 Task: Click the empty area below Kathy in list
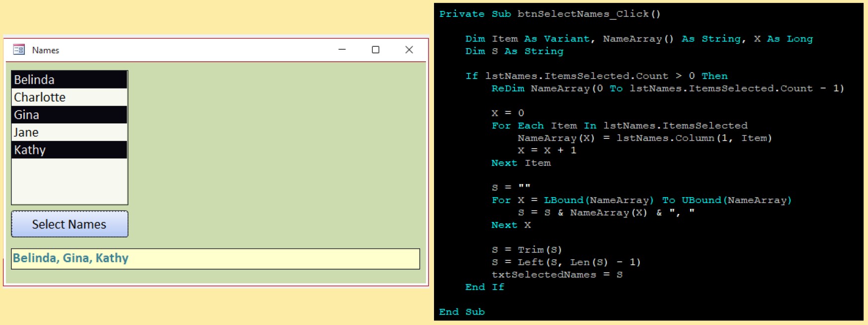click(69, 181)
